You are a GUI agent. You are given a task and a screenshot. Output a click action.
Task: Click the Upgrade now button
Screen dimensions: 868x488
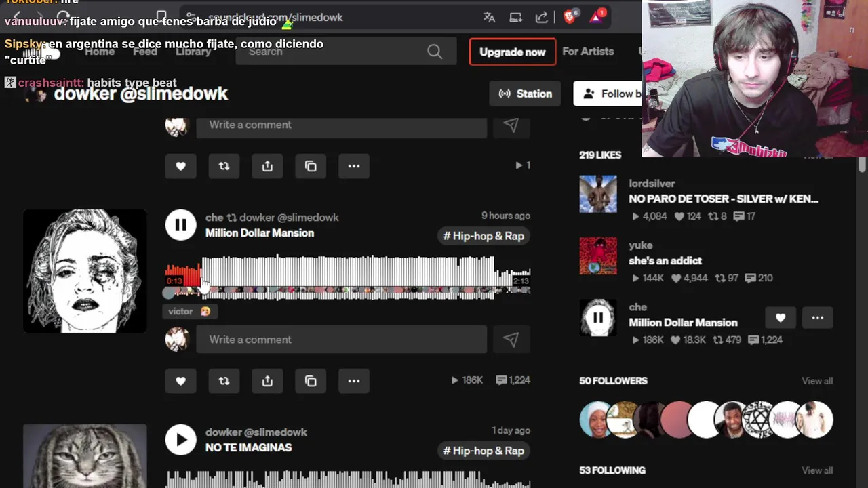513,52
